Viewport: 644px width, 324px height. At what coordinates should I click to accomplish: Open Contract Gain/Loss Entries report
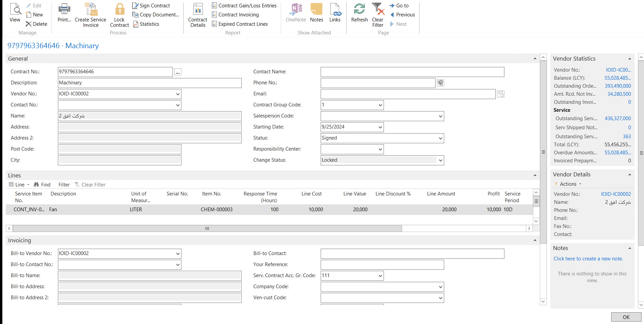tap(244, 6)
